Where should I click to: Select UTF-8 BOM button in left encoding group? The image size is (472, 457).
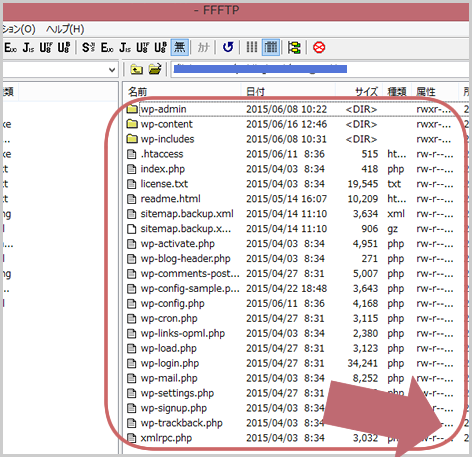[64, 48]
